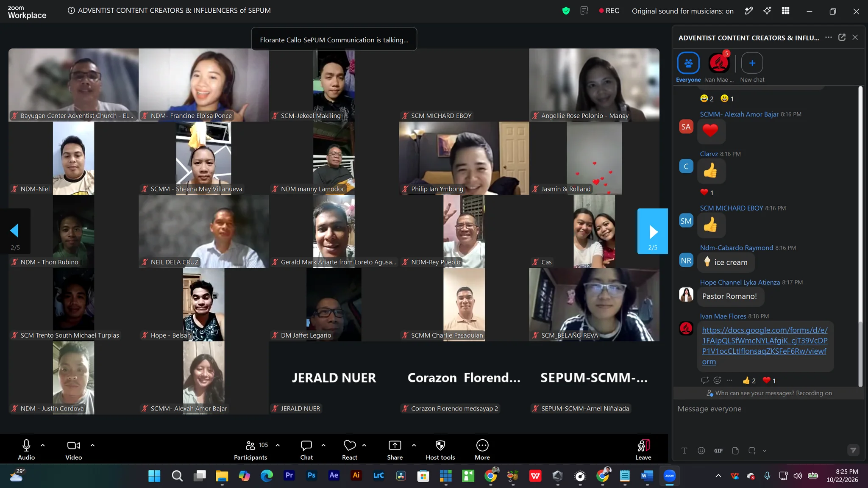868x488 pixels.
Task: Expand the Participants options caret
Action: (x=278, y=445)
